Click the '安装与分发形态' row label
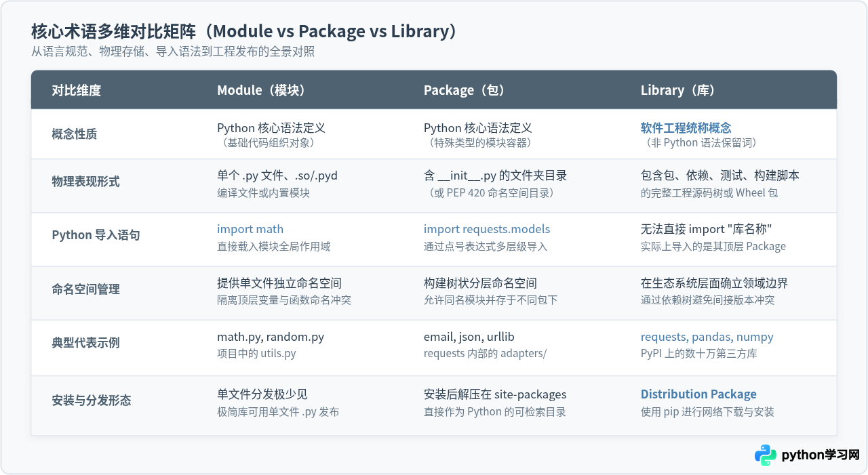Image resolution: width=868 pixels, height=475 pixels. click(x=91, y=400)
